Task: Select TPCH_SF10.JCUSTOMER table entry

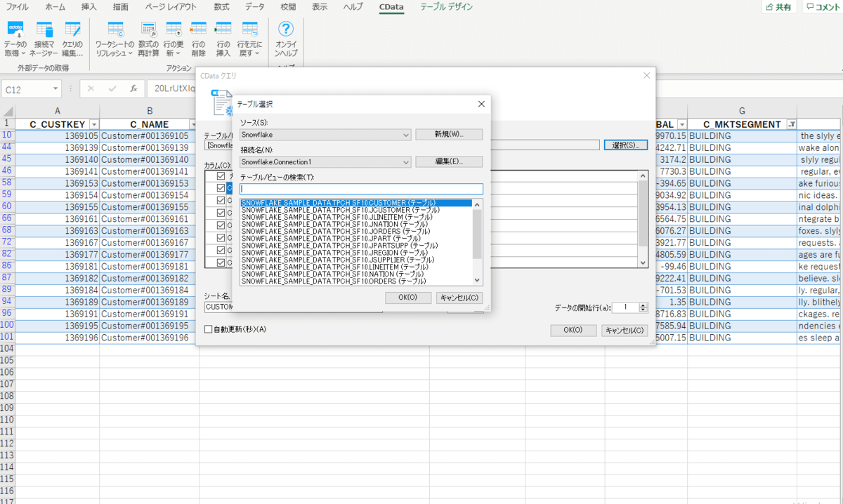Action: [x=340, y=210]
